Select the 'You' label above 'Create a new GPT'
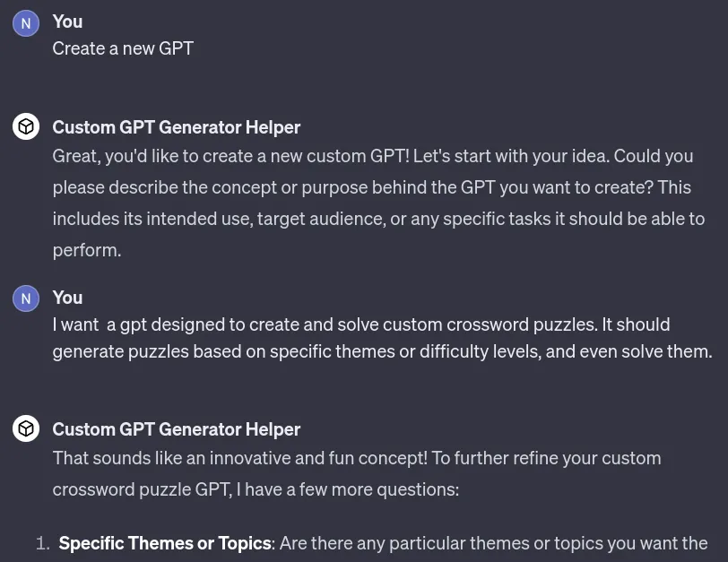This screenshot has width=728, height=562. click(67, 21)
